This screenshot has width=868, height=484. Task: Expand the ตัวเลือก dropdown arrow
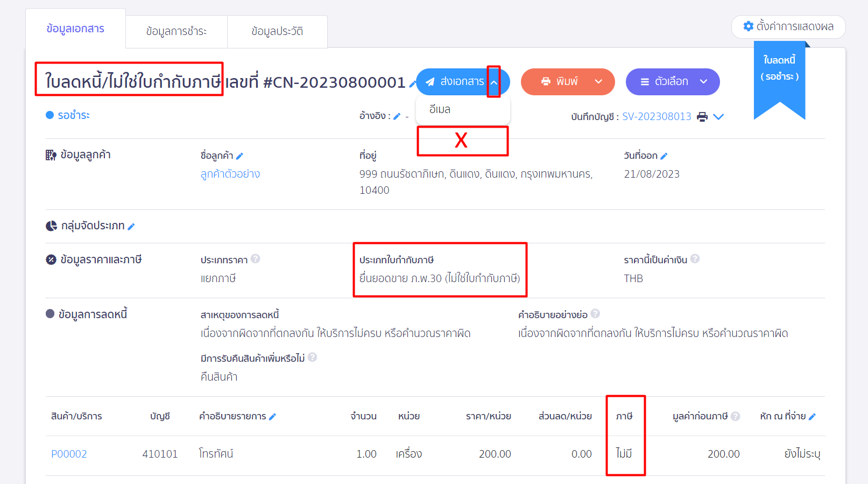point(703,82)
